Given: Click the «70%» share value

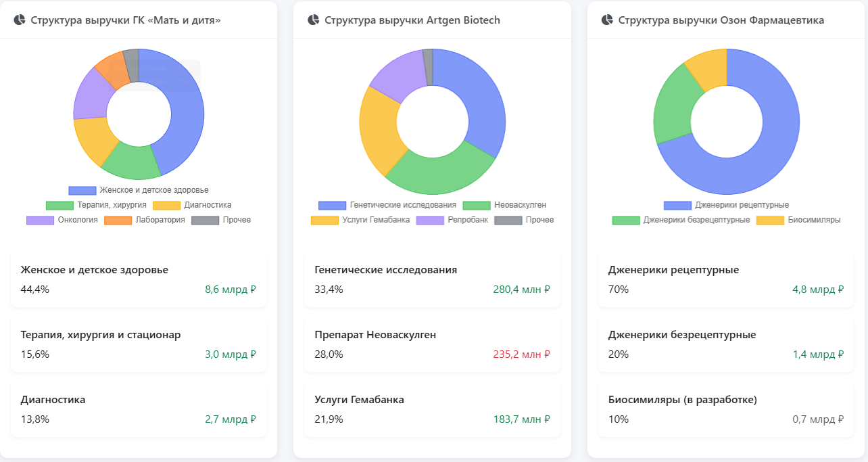Looking at the screenshot, I should [619, 289].
